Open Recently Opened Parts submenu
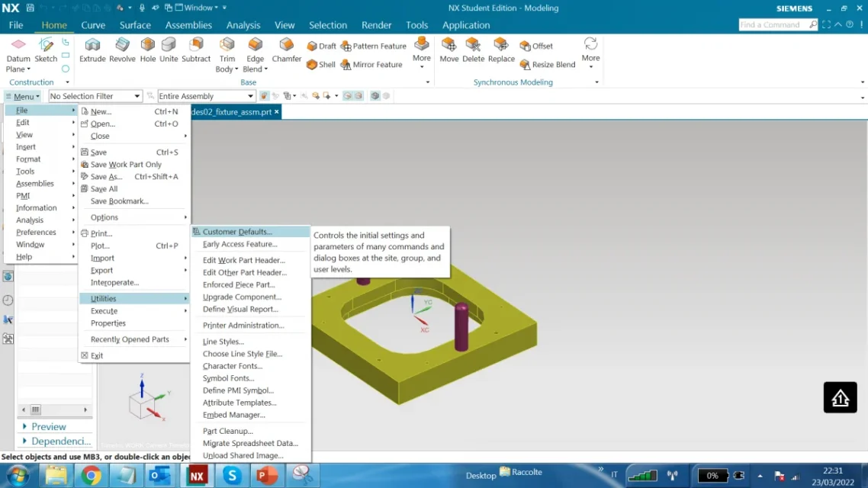The height and width of the screenshot is (488, 868). [134, 339]
